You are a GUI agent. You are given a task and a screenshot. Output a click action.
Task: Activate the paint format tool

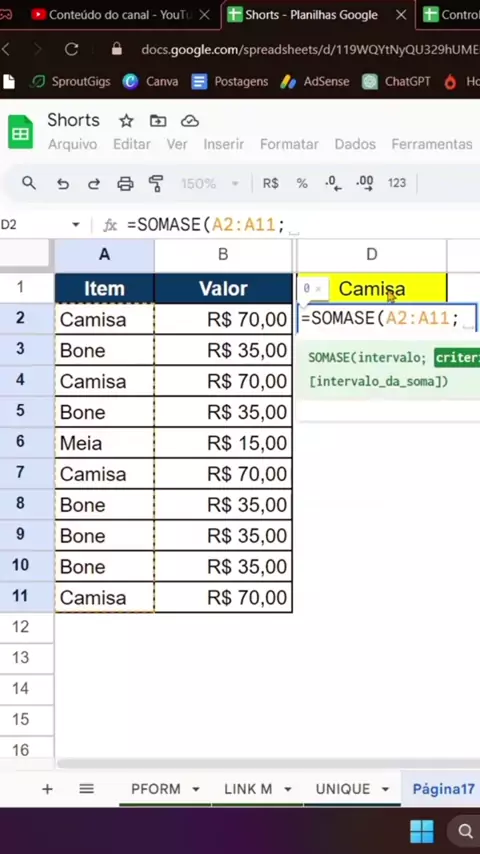coord(156,184)
